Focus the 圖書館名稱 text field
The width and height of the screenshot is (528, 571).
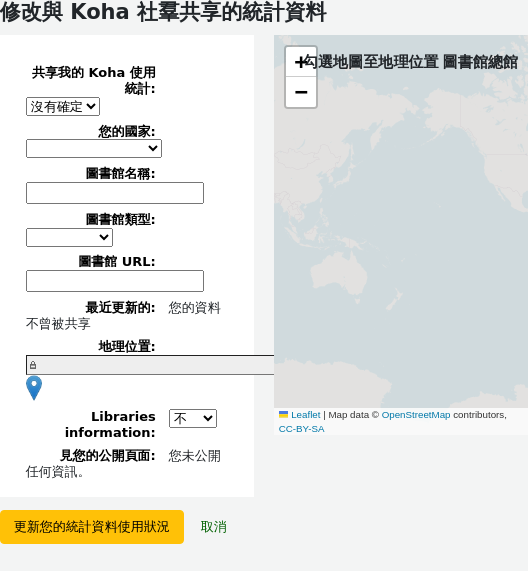[115, 193]
